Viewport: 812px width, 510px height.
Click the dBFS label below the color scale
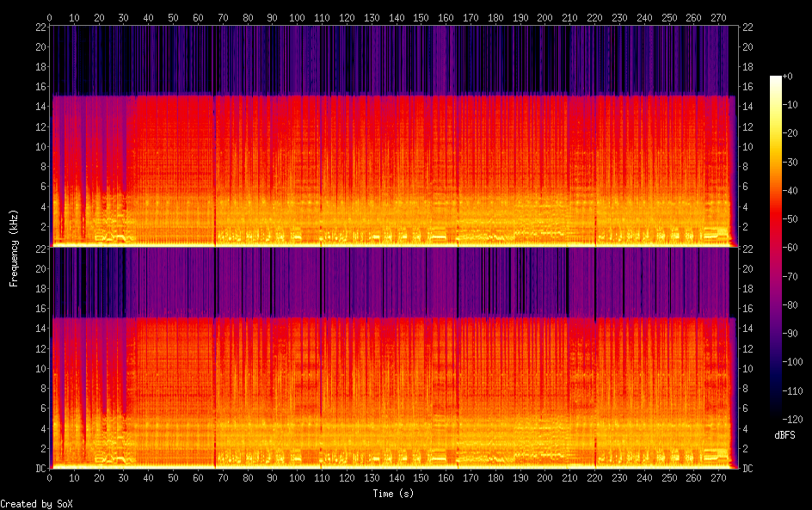point(784,435)
